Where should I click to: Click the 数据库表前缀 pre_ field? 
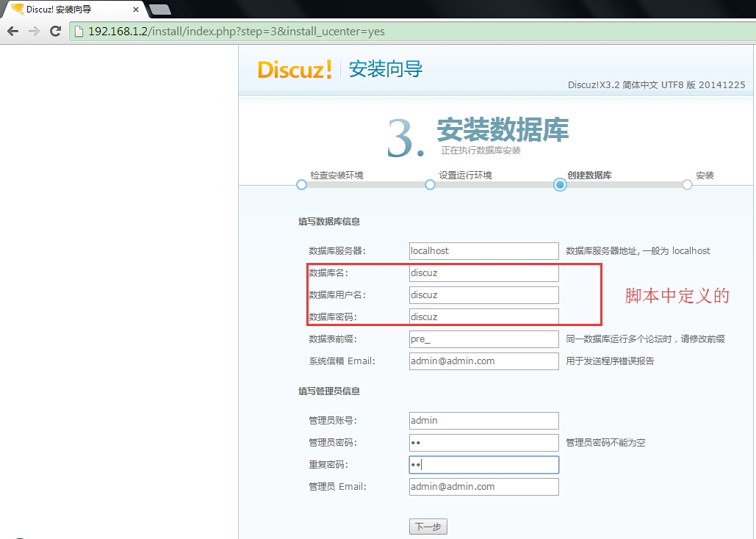point(483,339)
